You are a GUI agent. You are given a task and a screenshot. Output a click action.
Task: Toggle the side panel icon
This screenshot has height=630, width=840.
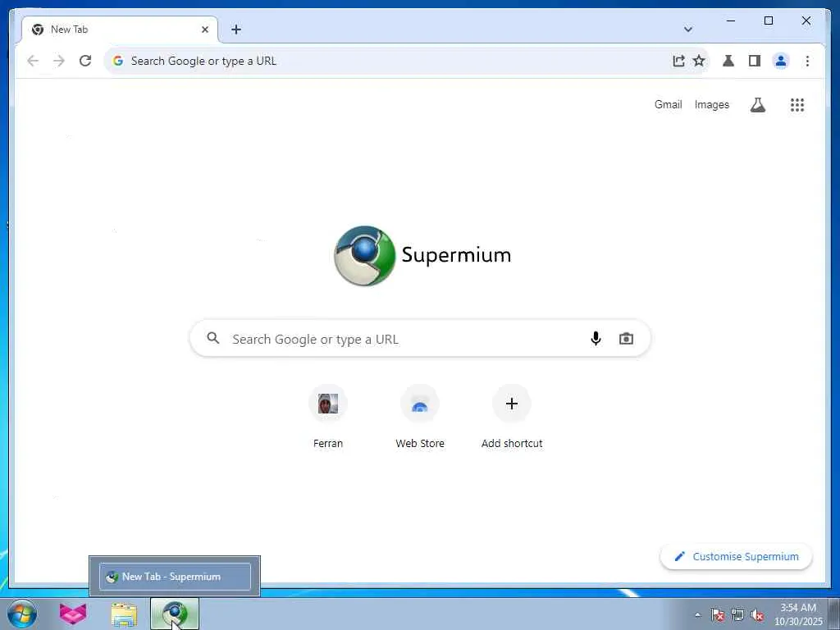tap(755, 61)
